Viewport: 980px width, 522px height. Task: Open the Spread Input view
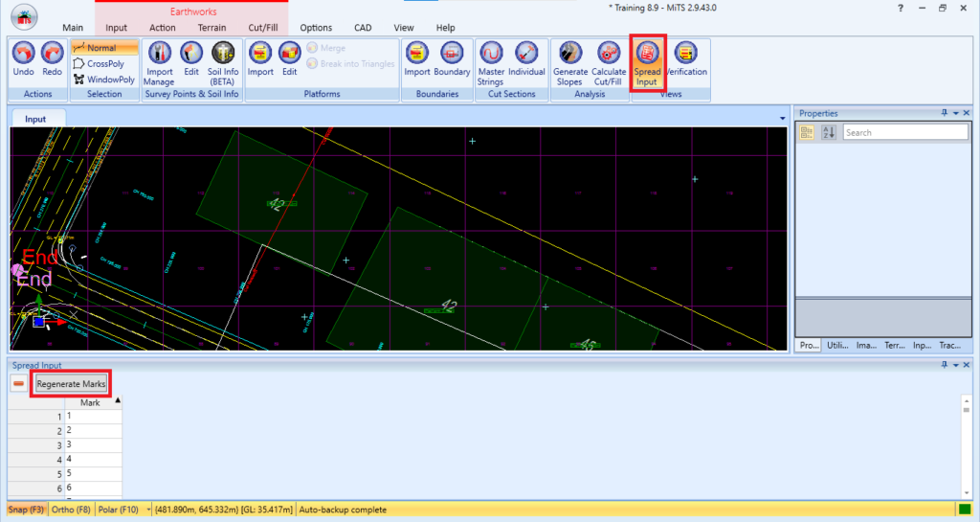click(648, 63)
